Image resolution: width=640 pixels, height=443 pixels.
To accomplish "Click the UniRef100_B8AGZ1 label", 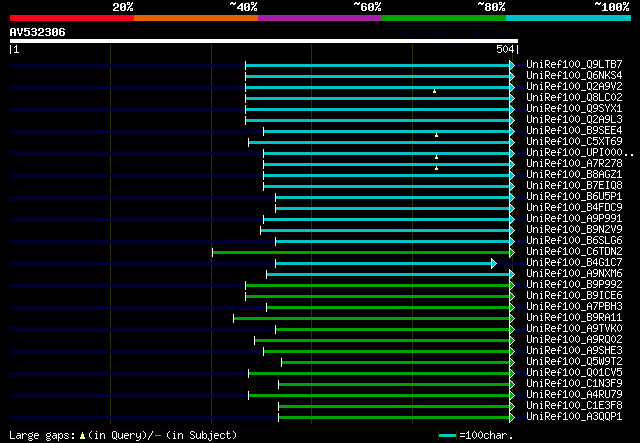I will 574,174.
